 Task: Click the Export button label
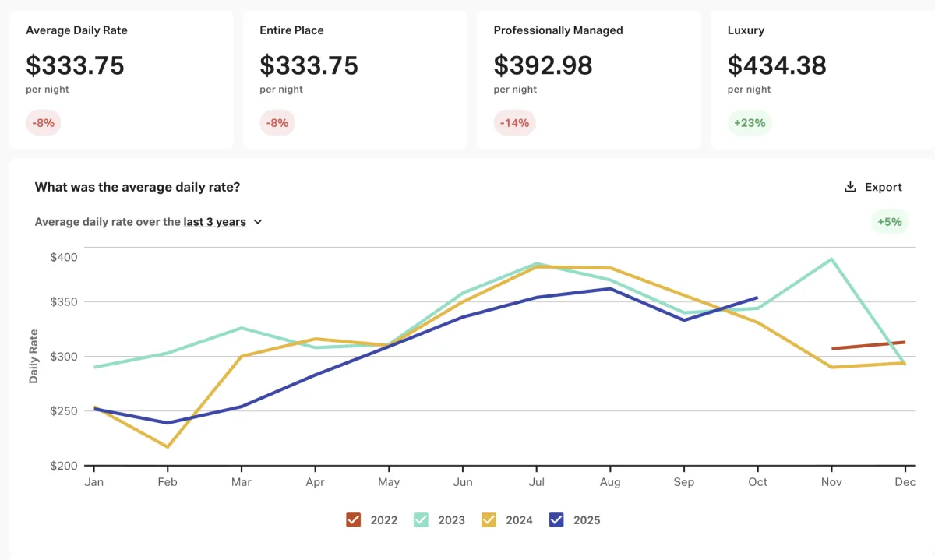pos(884,187)
